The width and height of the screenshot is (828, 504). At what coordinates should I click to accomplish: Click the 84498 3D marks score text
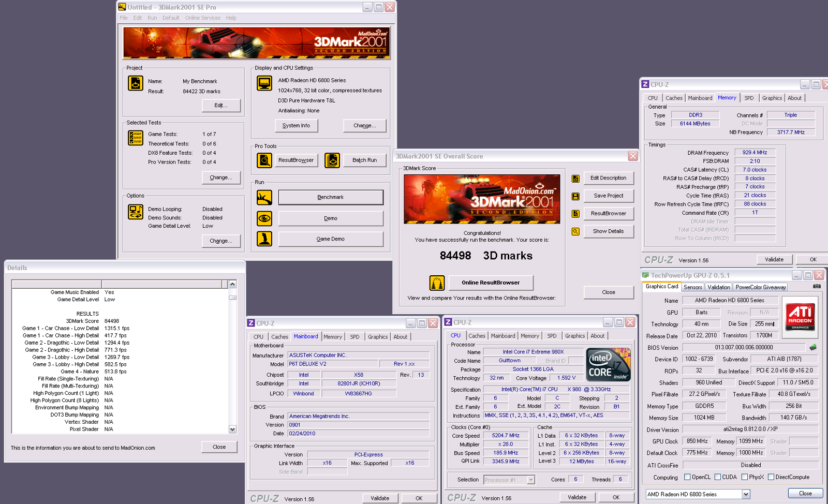(486, 256)
